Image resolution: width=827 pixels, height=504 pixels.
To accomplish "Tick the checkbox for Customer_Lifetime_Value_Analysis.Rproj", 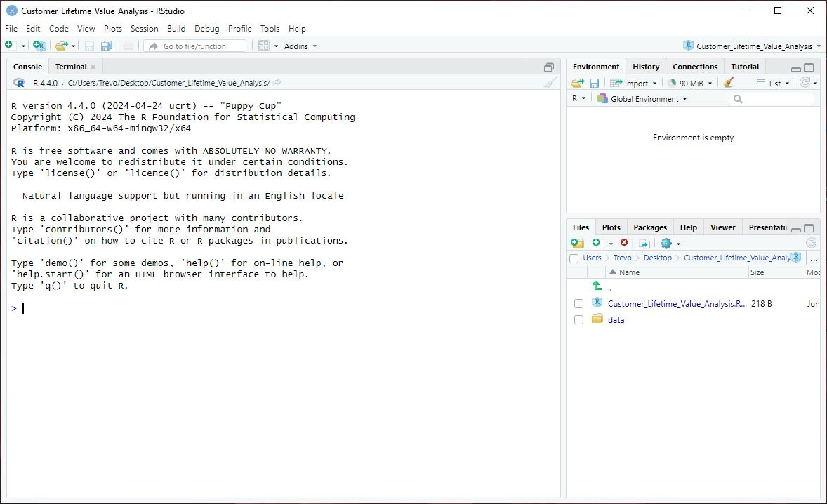I will [x=578, y=304].
